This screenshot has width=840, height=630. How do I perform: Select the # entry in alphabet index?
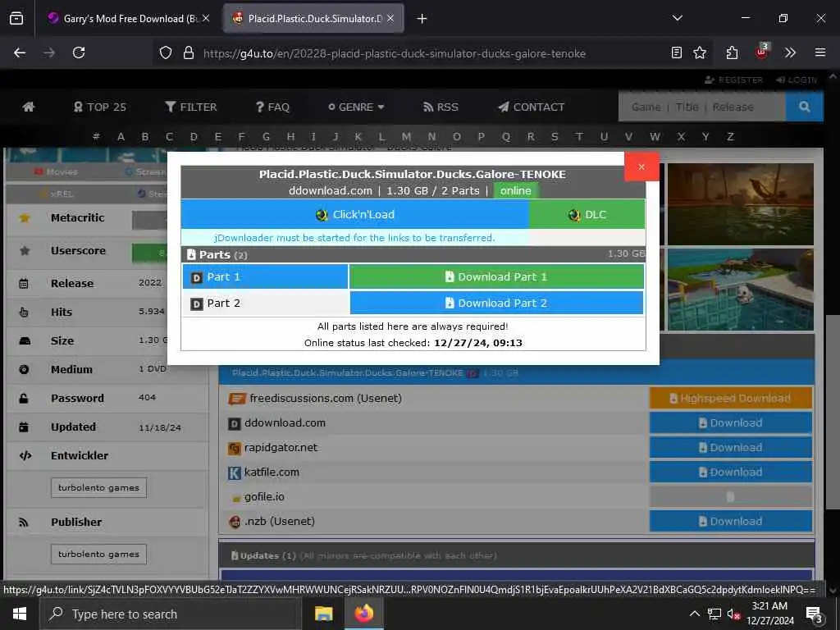[96, 137]
